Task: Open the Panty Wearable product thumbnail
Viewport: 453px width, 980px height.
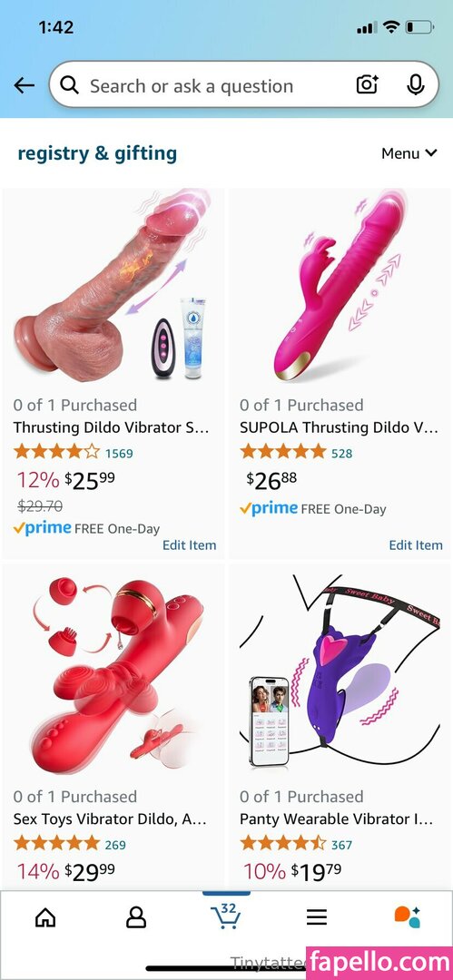Action: tap(340, 673)
